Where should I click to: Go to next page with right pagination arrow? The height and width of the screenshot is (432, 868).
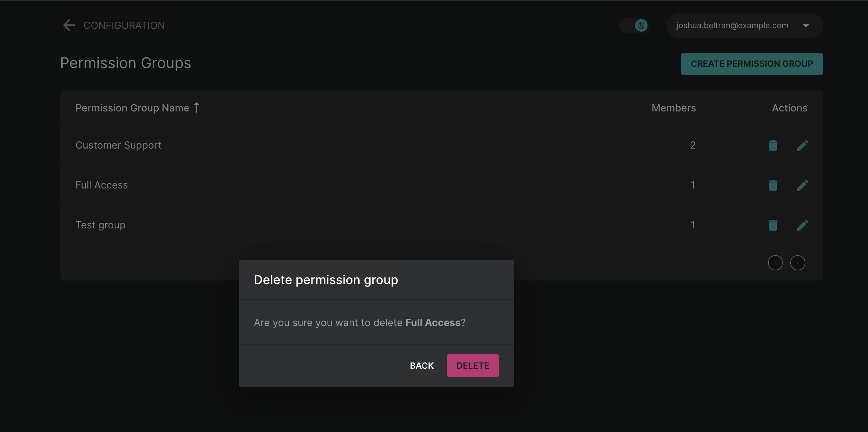(x=798, y=262)
